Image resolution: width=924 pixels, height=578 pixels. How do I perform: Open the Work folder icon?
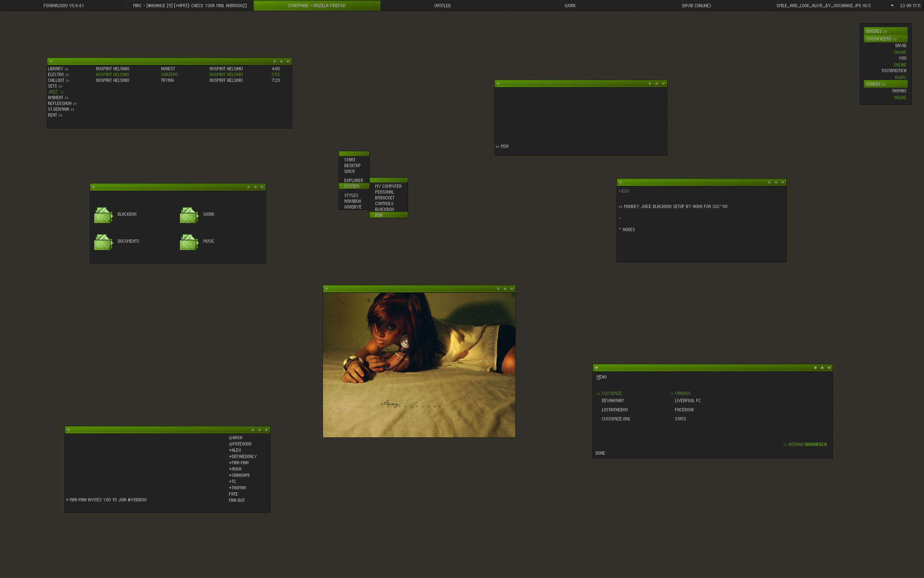point(189,215)
